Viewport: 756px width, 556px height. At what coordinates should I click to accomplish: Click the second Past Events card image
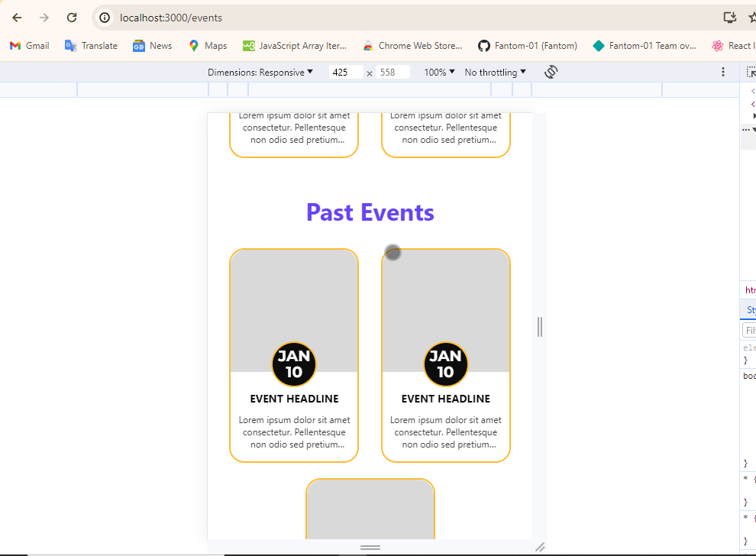pyautogui.click(x=445, y=311)
